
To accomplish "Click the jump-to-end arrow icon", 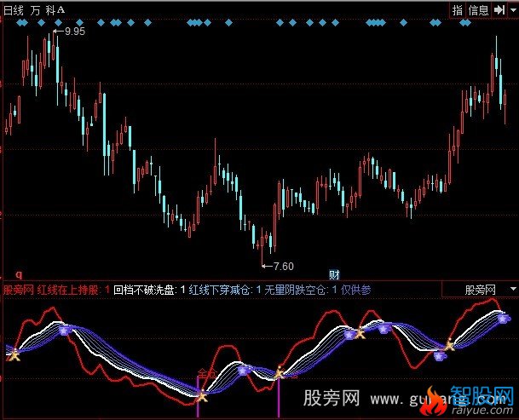I will (x=499, y=10).
